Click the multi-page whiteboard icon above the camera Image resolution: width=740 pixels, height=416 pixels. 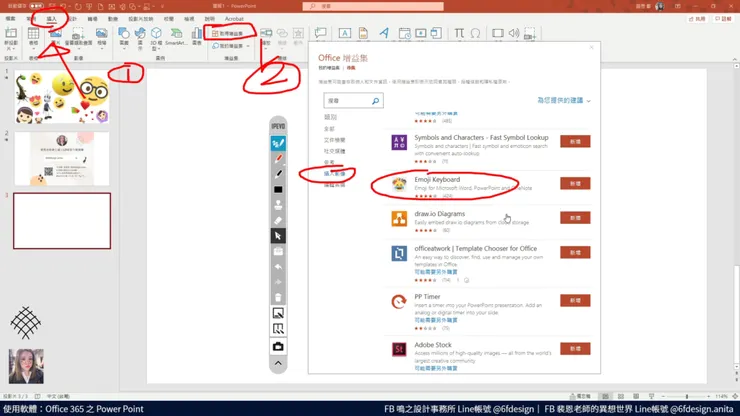(278, 329)
